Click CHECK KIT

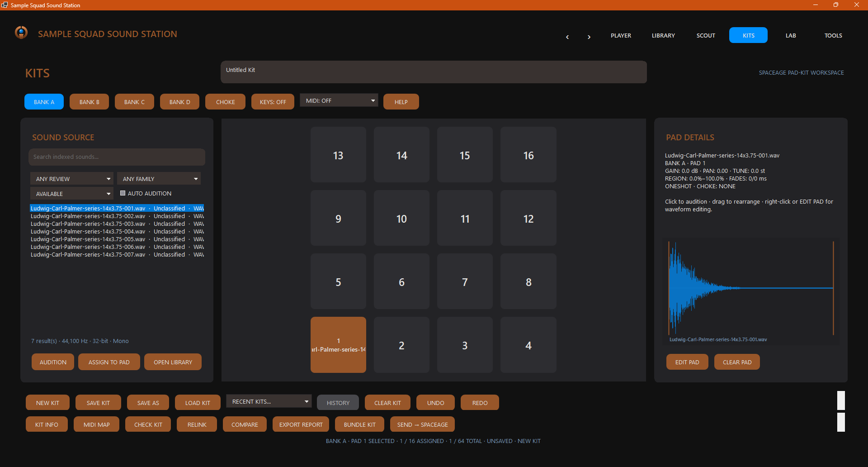pyautogui.click(x=148, y=424)
